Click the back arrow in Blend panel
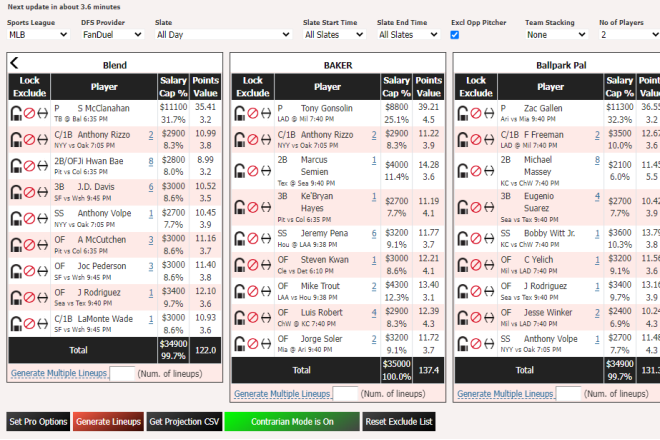The width and height of the screenshot is (660, 440). tap(14, 63)
